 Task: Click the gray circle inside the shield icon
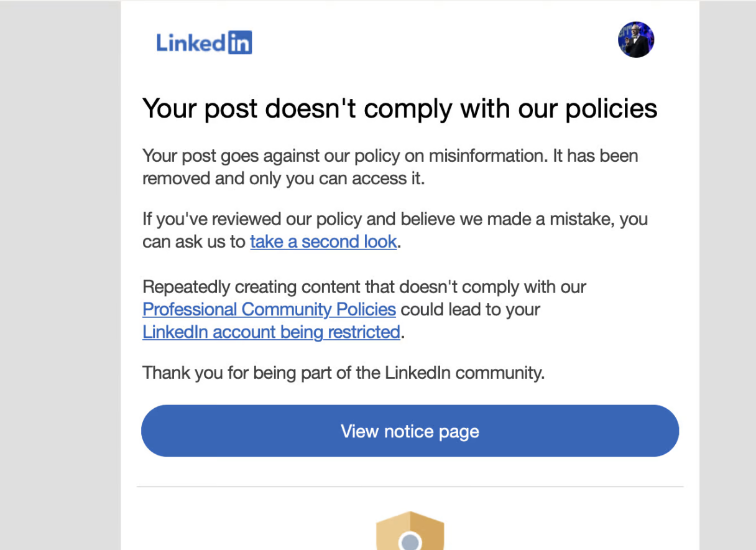tap(410, 541)
